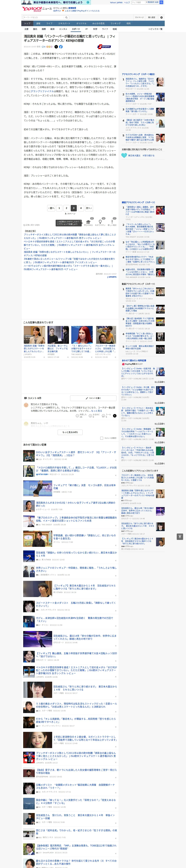Open the マイページ link
The width and height of the screenshot is (186, 868).
coord(139,18)
